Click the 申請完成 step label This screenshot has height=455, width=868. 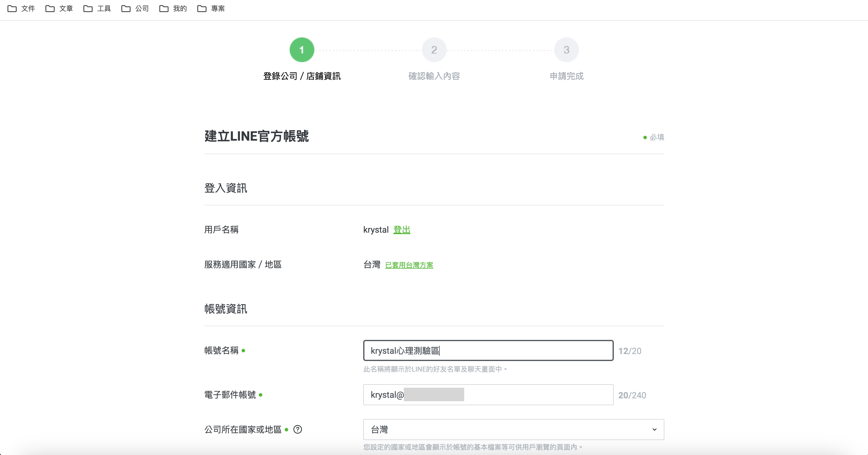[566, 76]
